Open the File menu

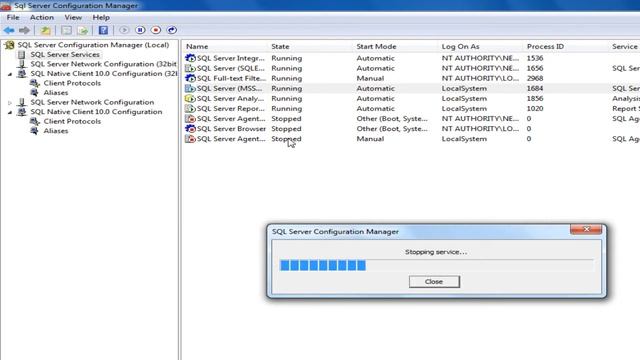tap(13, 18)
